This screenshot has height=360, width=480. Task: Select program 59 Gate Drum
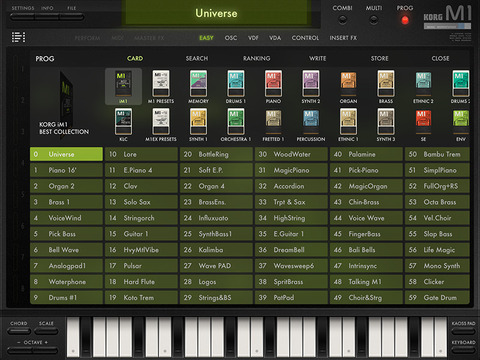tap(437, 297)
